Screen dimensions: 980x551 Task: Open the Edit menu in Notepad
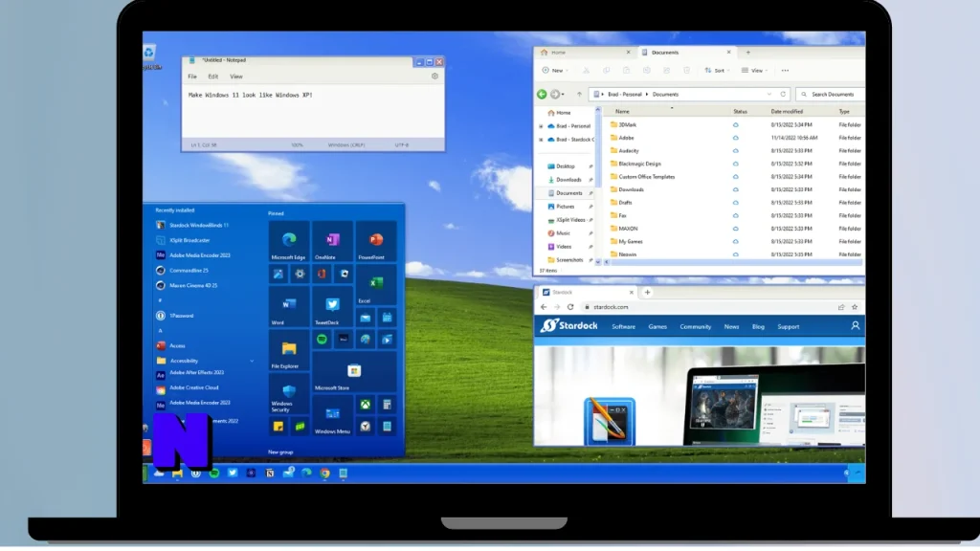point(213,77)
